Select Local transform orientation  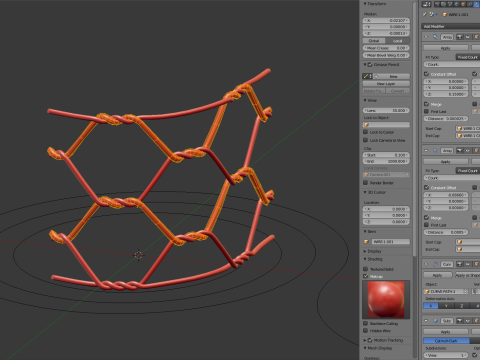[398, 41]
